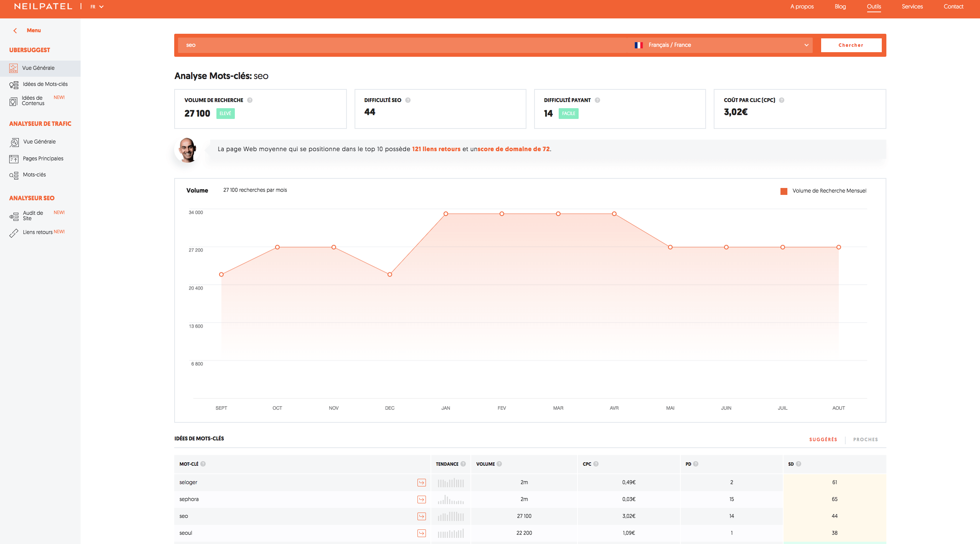
Task: Click the Pages Principales sidebar icon
Action: pos(14,159)
